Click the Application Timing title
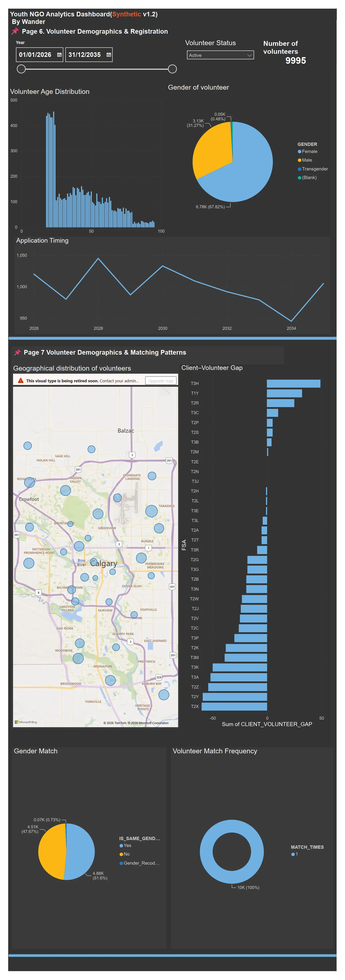The height and width of the screenshot is (980, 345). 42,240
